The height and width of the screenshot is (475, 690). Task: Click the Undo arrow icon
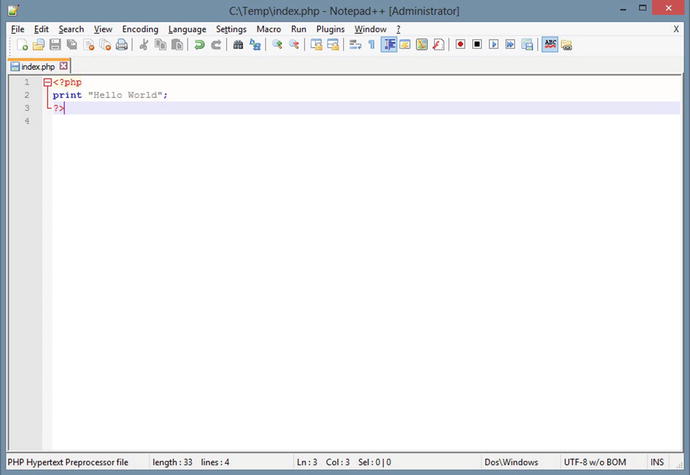coord(199,45)
